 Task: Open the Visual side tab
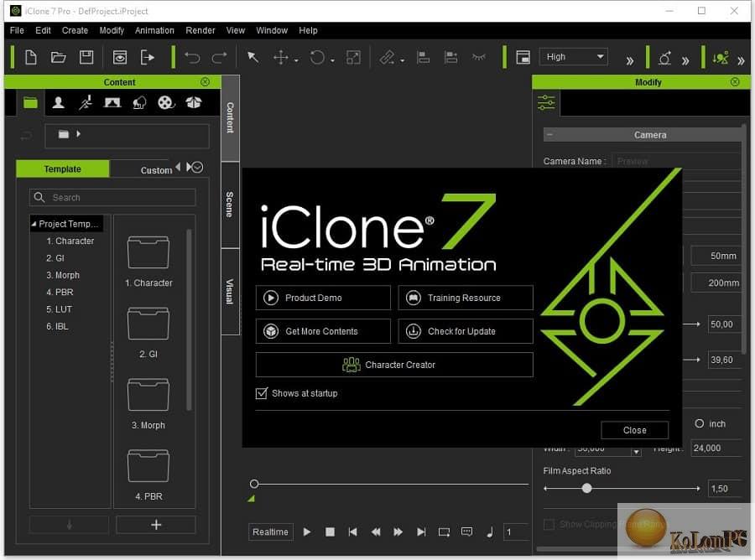(x=230, y=292)
